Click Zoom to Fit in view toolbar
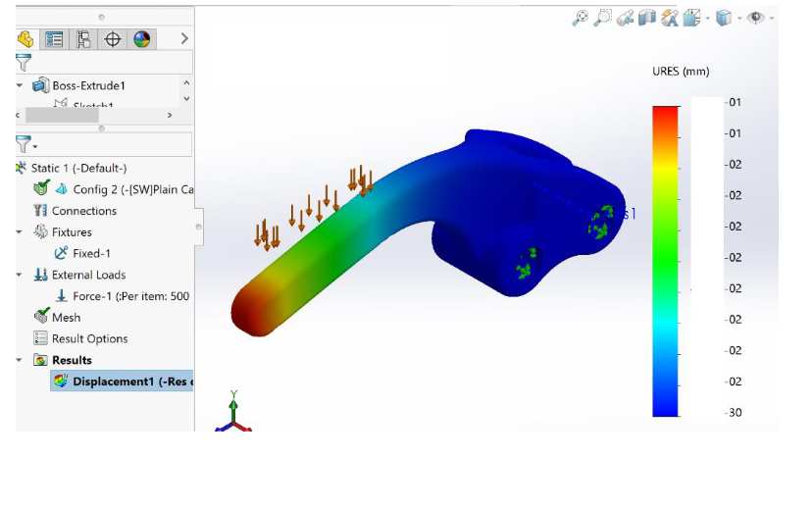This screenshot has width=812, height=508. click(x=580, y=18)
